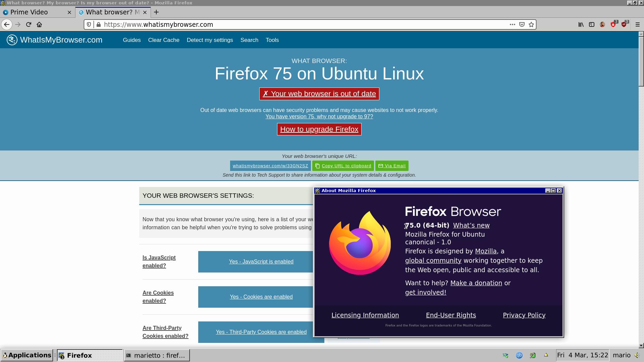Open the hamburger menu in Firefox
The width and height of the screenshot is (644, 362).
point(637,24)
